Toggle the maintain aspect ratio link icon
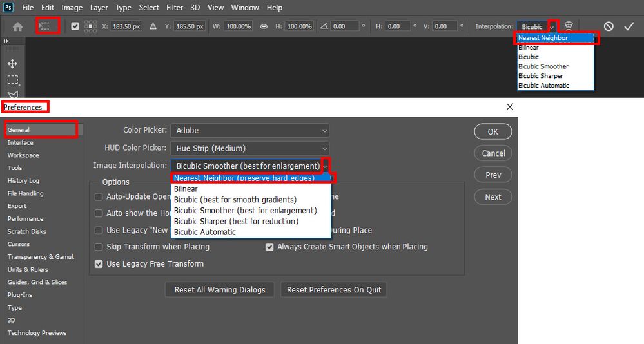This screenshot has width=644, height=344. point(264,26)
